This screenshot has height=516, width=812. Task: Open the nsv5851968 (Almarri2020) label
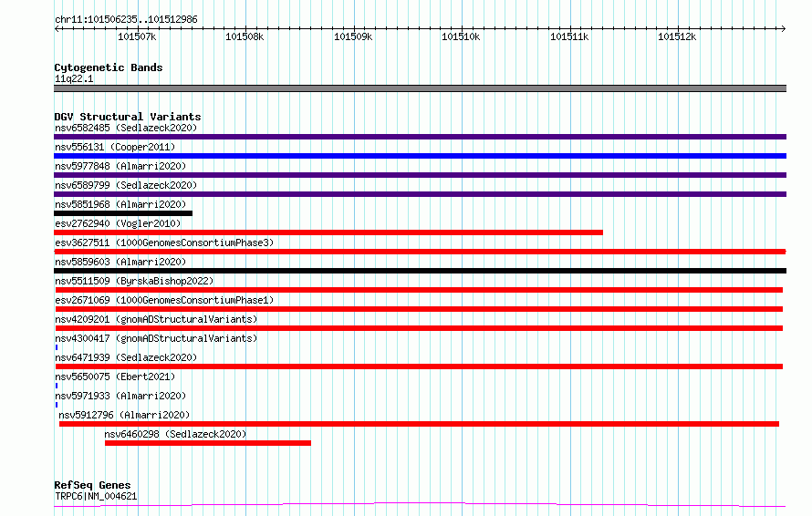tap(120, 204)
